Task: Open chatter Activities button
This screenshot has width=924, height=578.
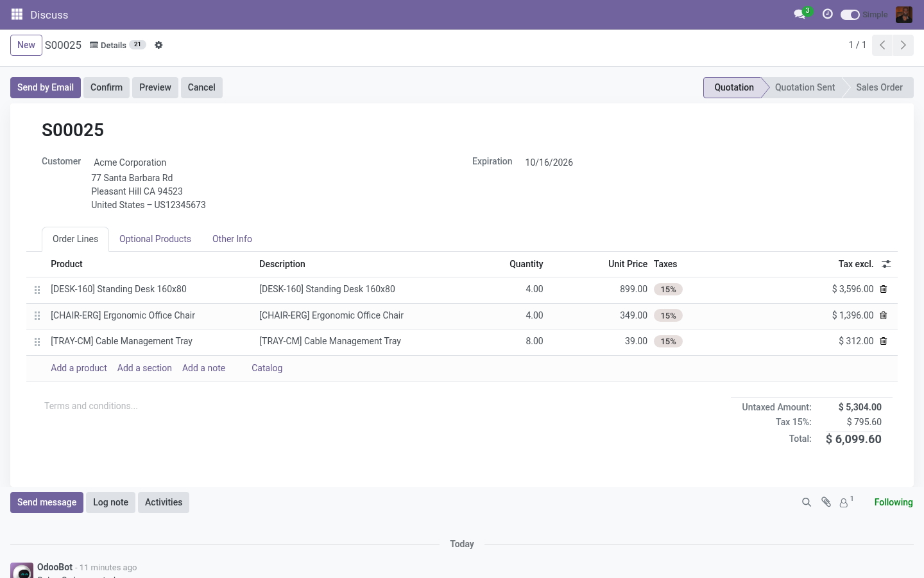Action: pyautogui.click(x=164, y=502)
